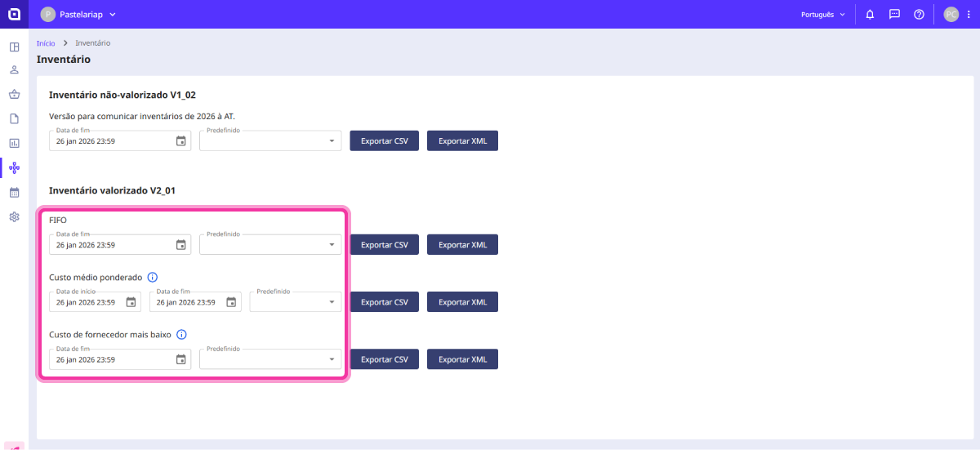Open the dashboard layout sidebar icon

14,47
